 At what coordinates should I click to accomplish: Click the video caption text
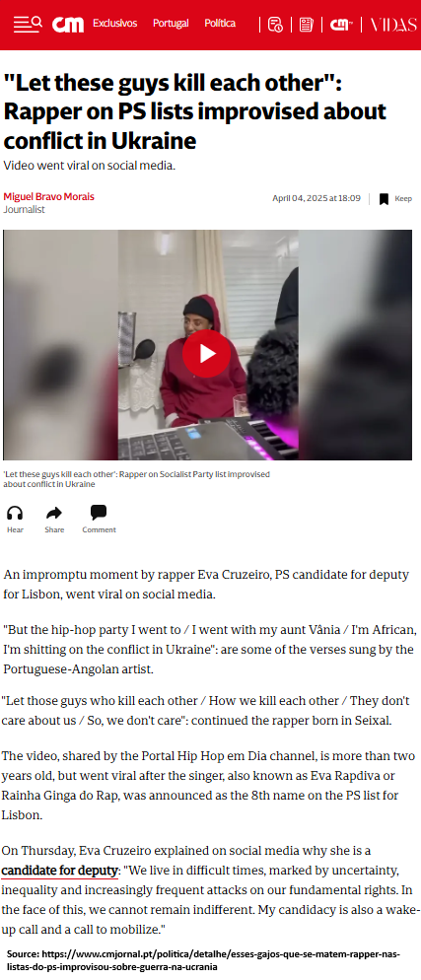tap(137, 479)
